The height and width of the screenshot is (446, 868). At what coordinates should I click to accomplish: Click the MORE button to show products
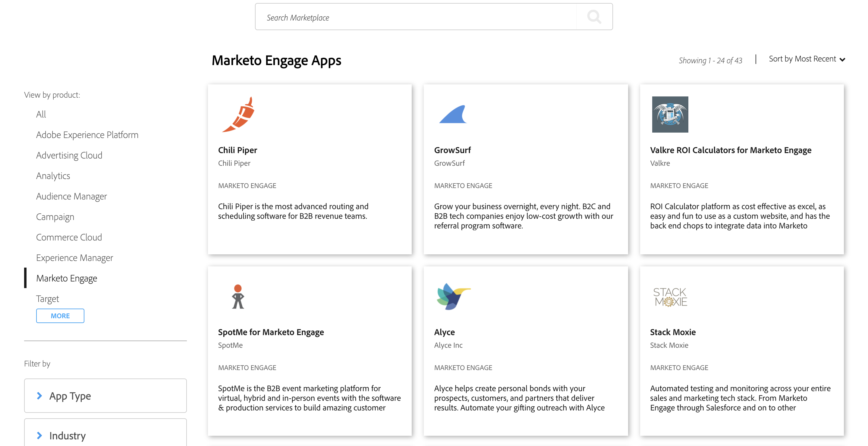pos(60,316)
